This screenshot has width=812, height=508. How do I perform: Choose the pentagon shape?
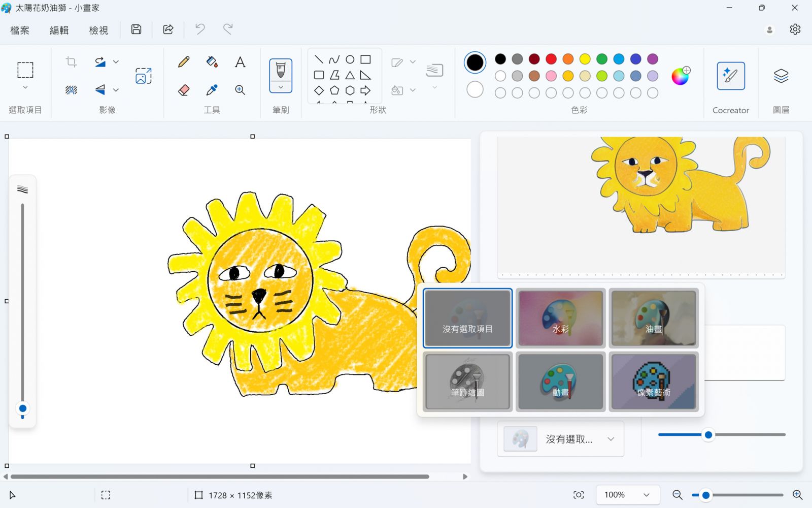(334, 90)
